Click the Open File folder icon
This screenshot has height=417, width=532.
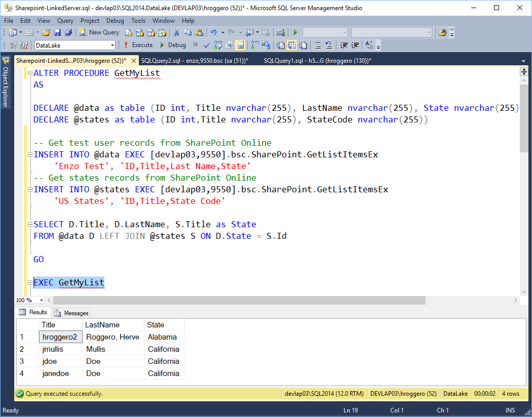tap(46, 32)
